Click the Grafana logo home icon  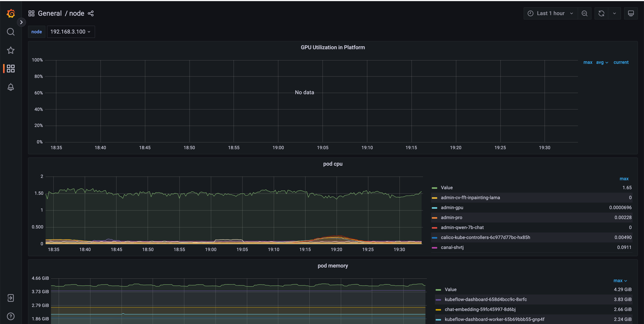pos(11,13)
